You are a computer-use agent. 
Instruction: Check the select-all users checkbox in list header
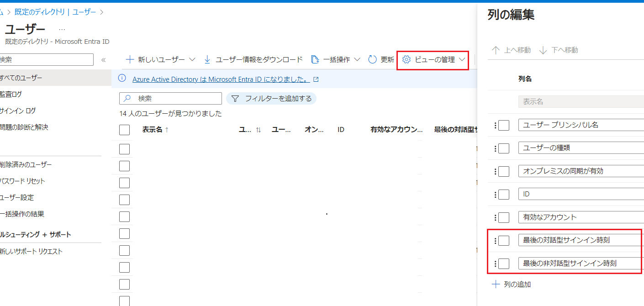coord(124,129)
